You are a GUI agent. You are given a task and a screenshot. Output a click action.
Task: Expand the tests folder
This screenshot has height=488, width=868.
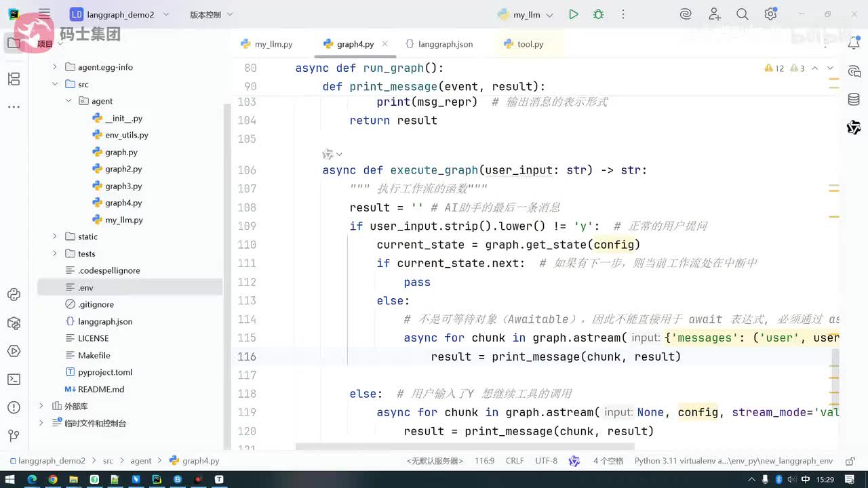click(x=55, y=253)
